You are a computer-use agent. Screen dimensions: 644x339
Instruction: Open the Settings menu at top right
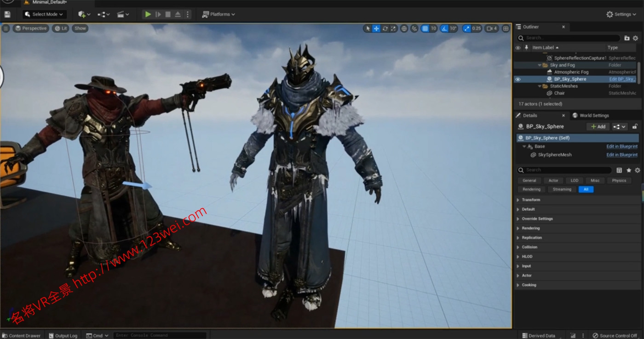coord(621,14)
